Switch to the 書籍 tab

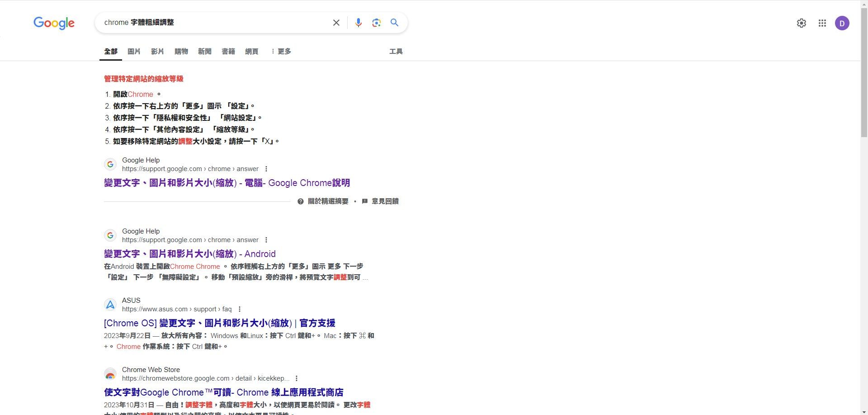coord(228,52)
